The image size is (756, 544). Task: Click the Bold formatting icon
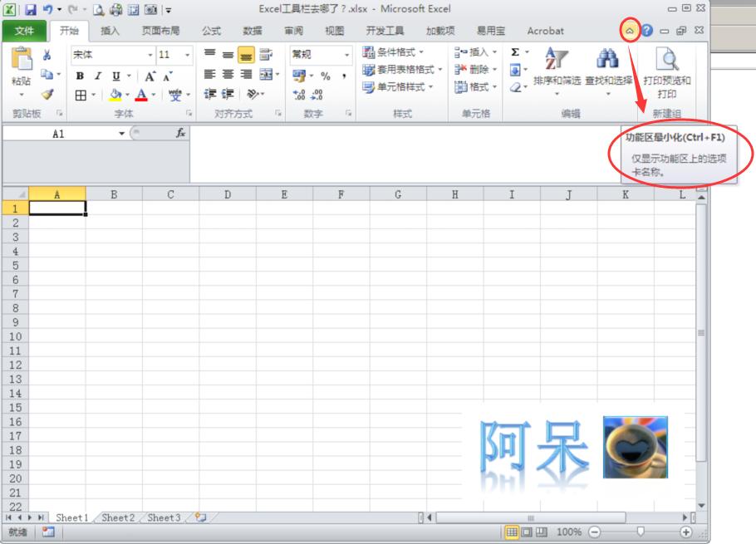pyautogui.click(x=79, y=76)
